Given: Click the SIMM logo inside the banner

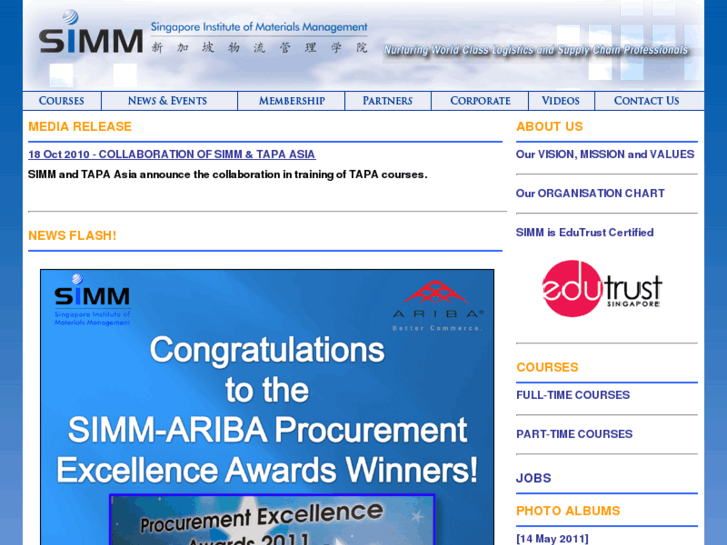Looking at the screenshot, I should (92, 300).
